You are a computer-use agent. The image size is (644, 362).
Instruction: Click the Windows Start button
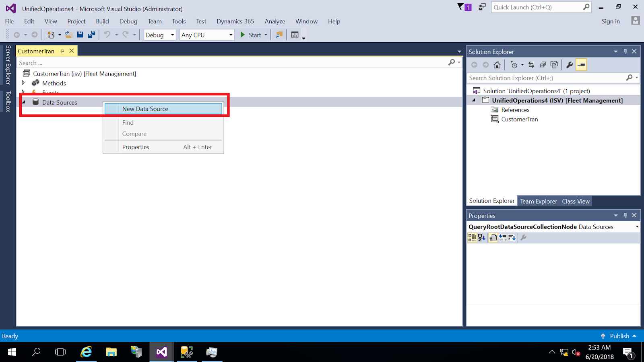click(12, 352)
